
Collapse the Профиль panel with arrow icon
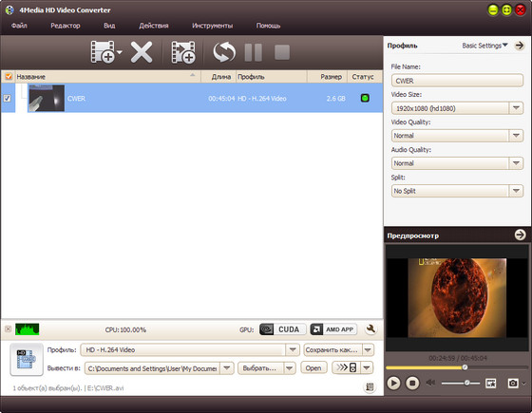(x=520, y=46)
